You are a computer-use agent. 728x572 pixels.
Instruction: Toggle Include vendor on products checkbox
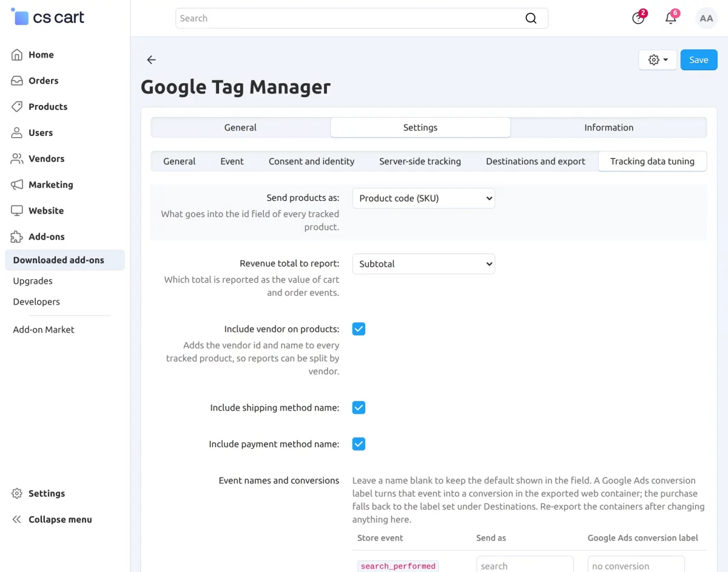(x=359, y=329)
